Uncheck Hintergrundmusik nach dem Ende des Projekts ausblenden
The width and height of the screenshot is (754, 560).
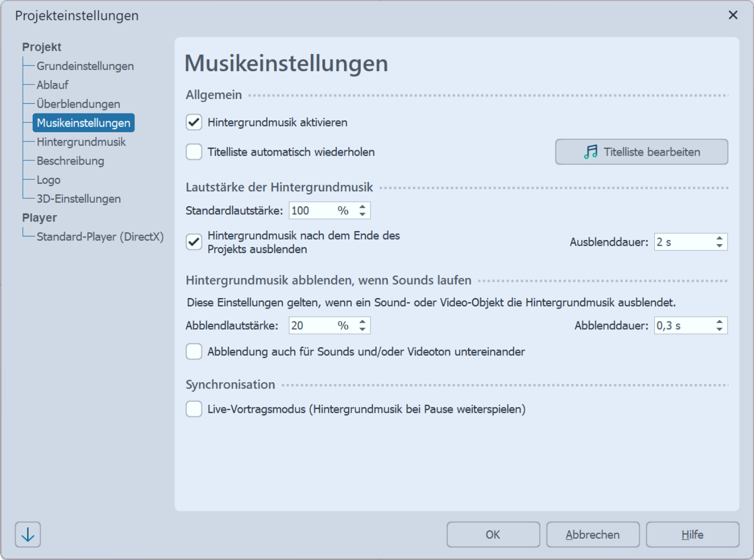pos(194,242)
